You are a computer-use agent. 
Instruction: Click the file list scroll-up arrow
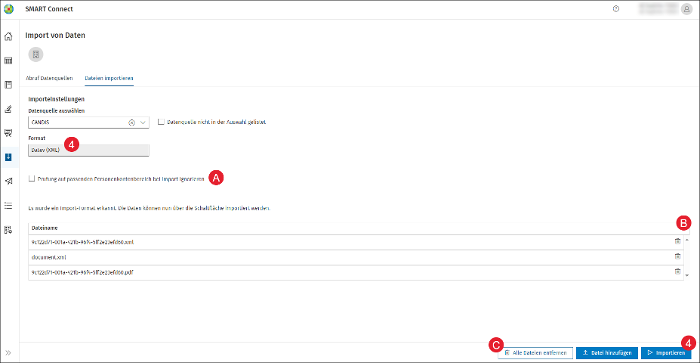[687, 240]
